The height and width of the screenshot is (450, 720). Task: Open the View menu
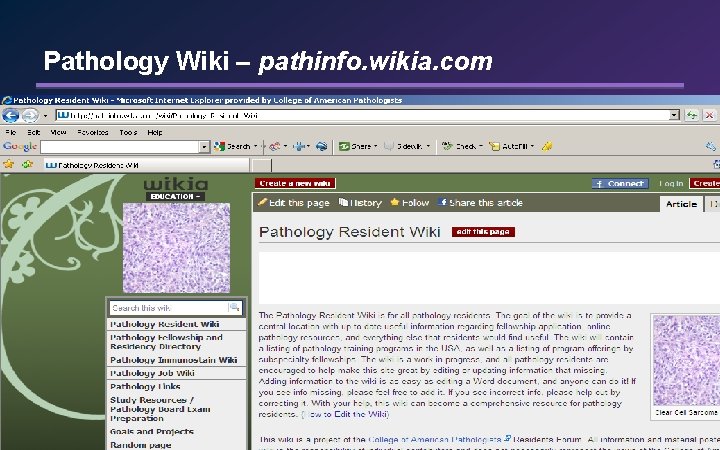pos(58,132)
